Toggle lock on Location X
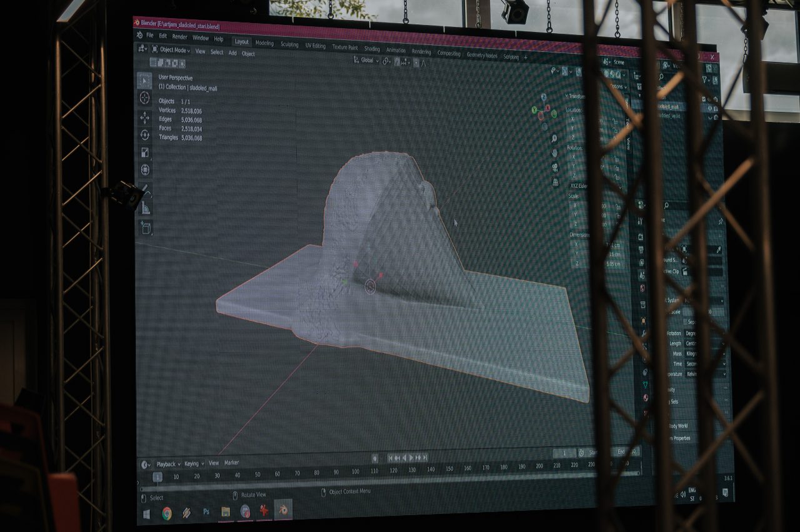 click(x=616, y=121)
